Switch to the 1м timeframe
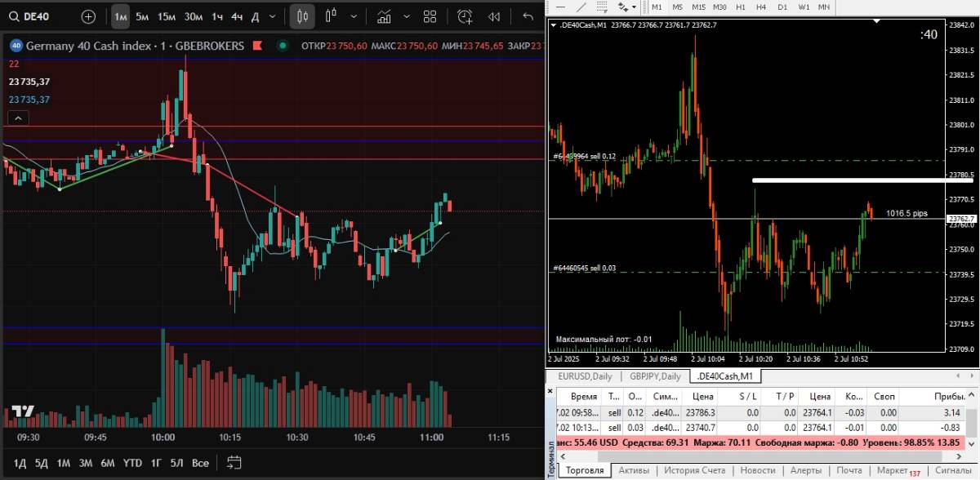The image size is (980, 480). [x=120, y=16]
